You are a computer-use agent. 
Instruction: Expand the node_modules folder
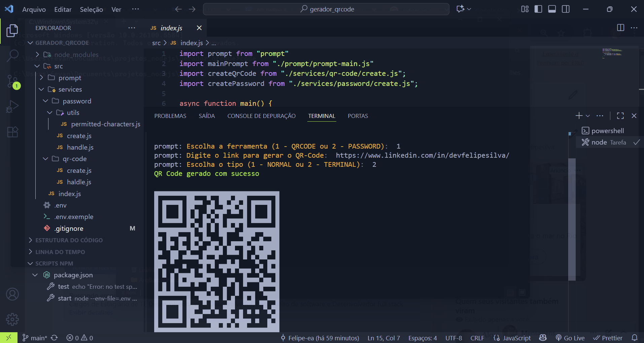tap(76, 55)
